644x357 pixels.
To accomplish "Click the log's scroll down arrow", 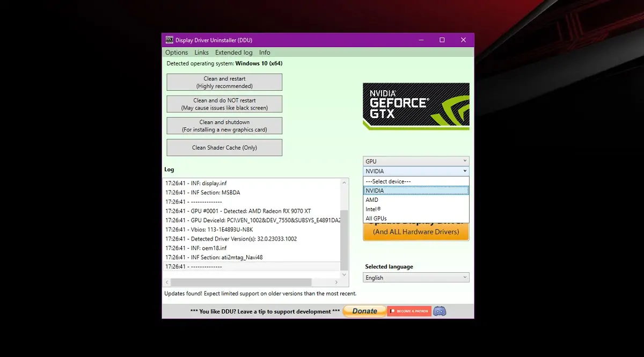I will pos(345,274).
